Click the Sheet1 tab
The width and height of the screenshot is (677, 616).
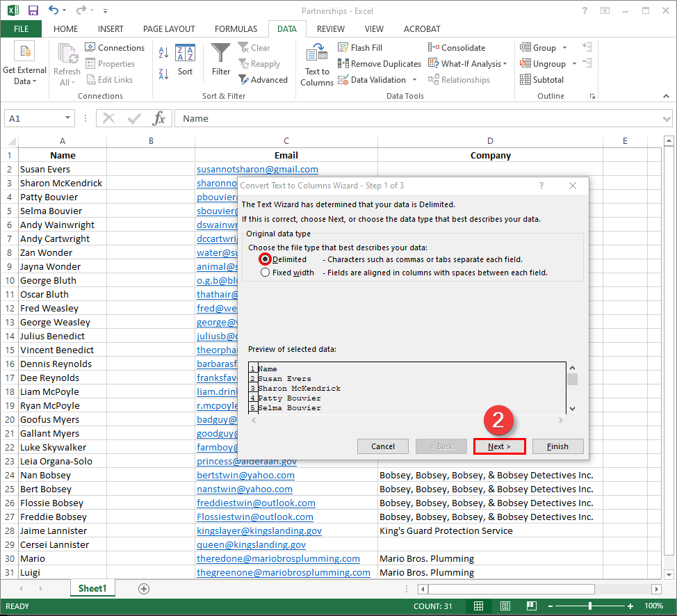(92, 588)
